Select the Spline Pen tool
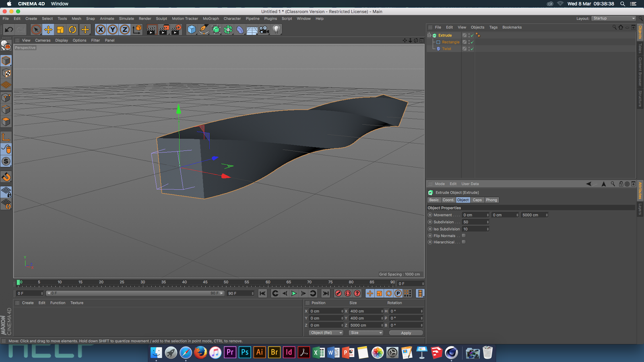This screenshot has width=644, height=362. (x=204, y=29)
